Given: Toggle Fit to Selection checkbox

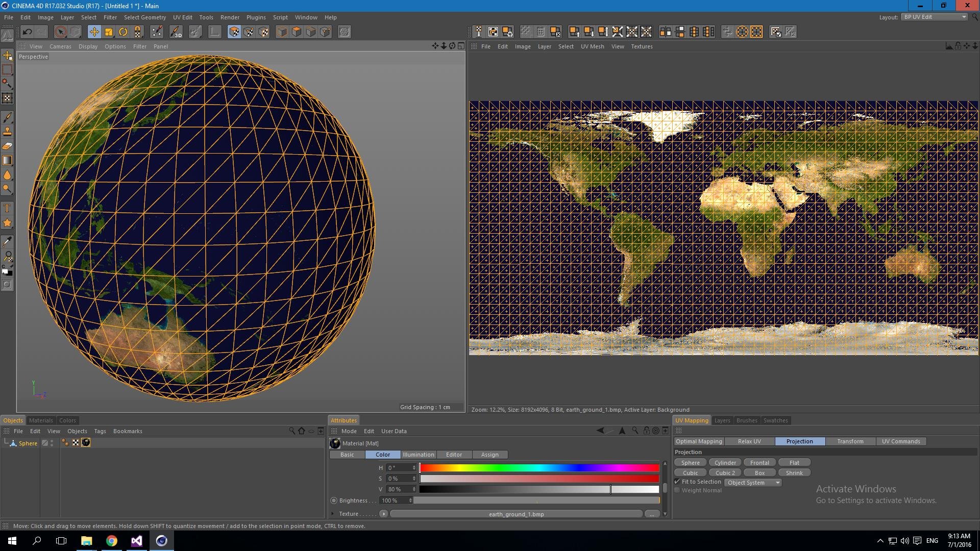Looking at the screenshot, I should [677, 482].
